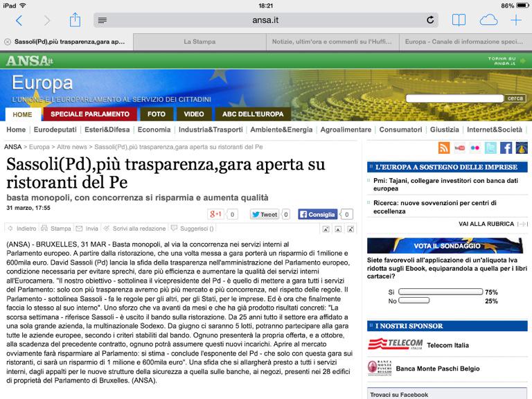Image resolution: width=532 pixels, height=399 pixels.
Task: Close the Sassoli(Pd) tab with the X
Action: click(8, 42)
